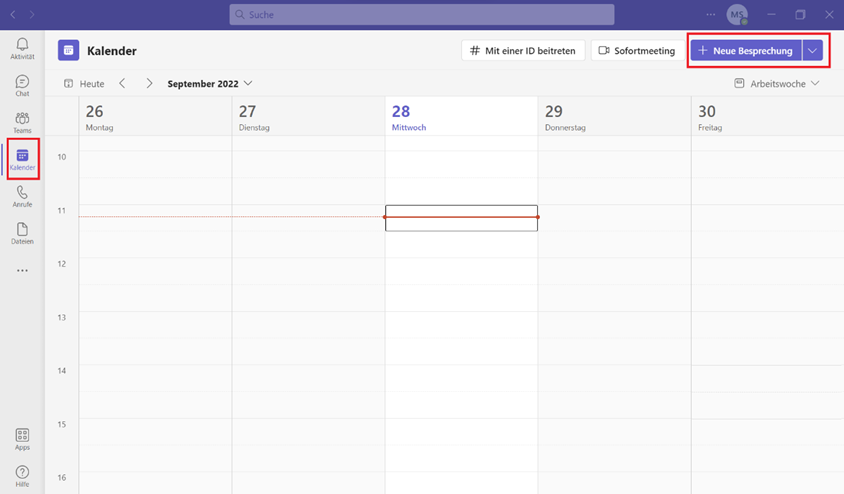The image size is (844, 494).
Task: Open the MS profile avatar
Action: point(736,15)
